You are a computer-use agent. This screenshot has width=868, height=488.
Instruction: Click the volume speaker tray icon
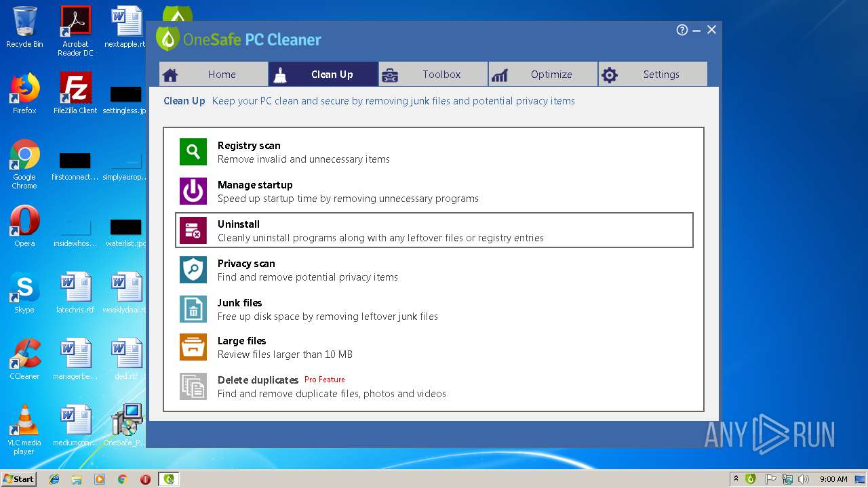click(804, 479)
